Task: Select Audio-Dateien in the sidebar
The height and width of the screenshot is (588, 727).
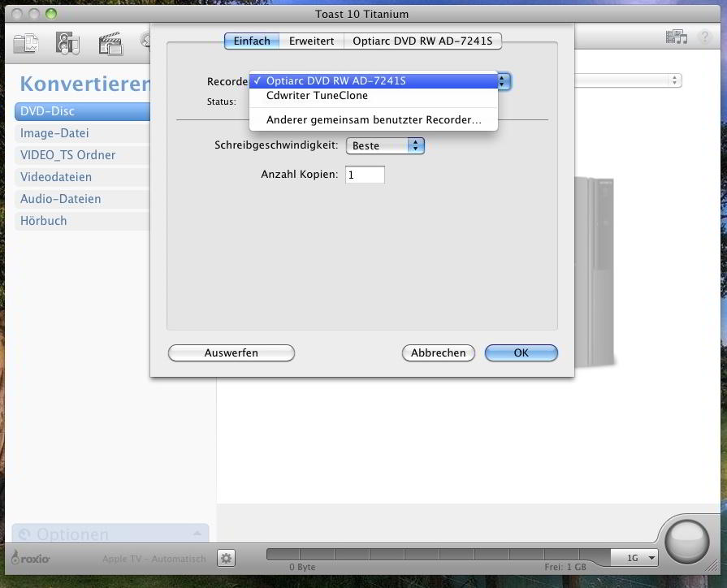Action: click(83, 199)
